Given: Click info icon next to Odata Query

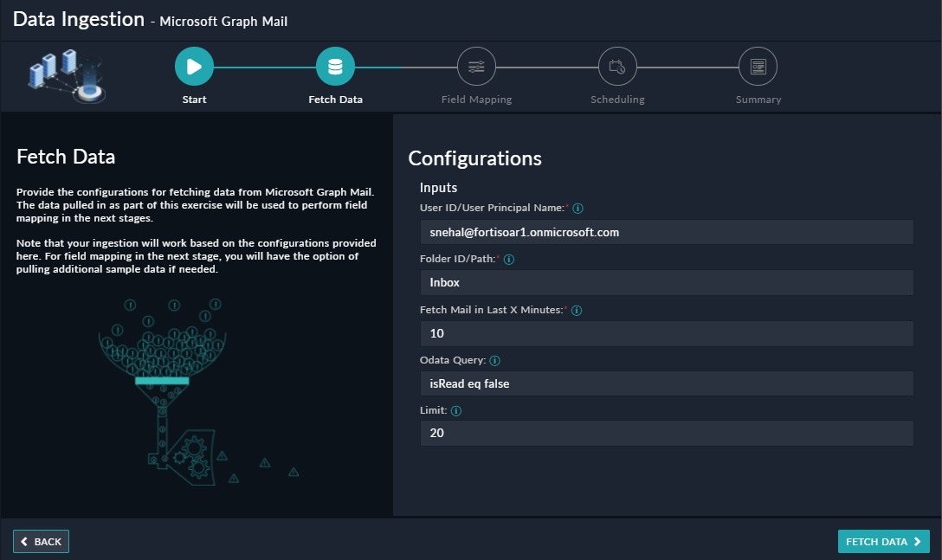Looking at the screenshot, I should pyautogui.click(x=495, y=361).
